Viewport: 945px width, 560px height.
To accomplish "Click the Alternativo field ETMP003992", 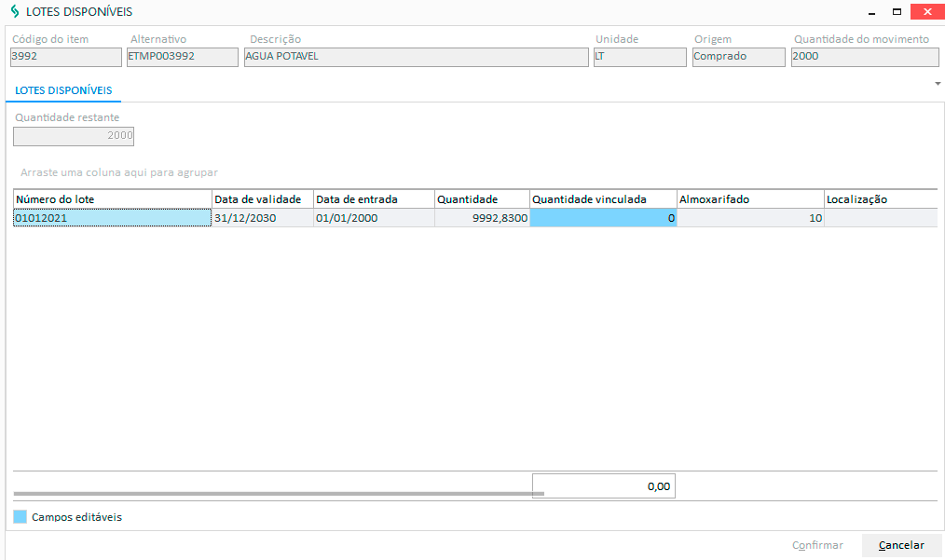I will click(x=183, y=57).
